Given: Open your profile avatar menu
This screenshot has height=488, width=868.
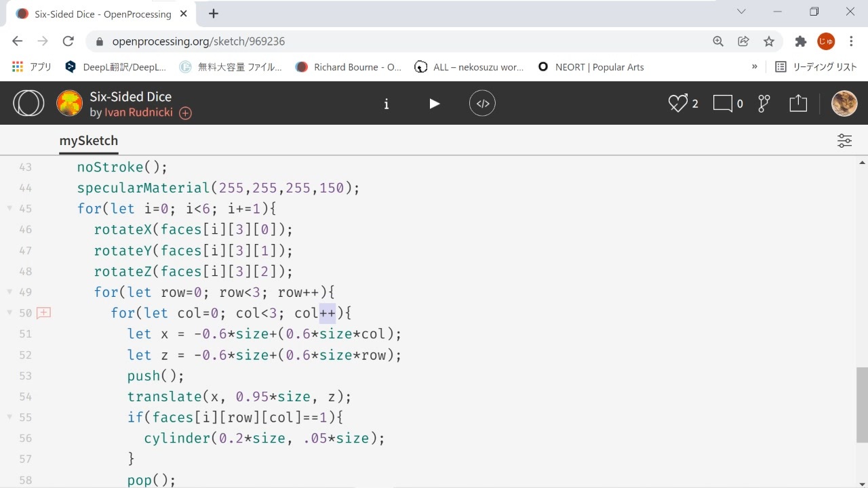Looking at the screenshot, I should [844, 103].
